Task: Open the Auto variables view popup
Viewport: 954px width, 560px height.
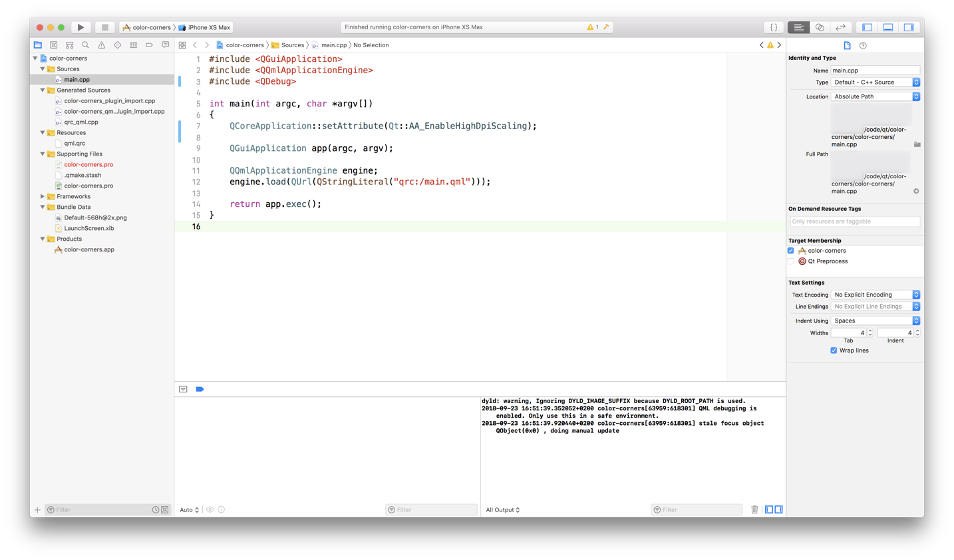Action: [x=190, y=510]
